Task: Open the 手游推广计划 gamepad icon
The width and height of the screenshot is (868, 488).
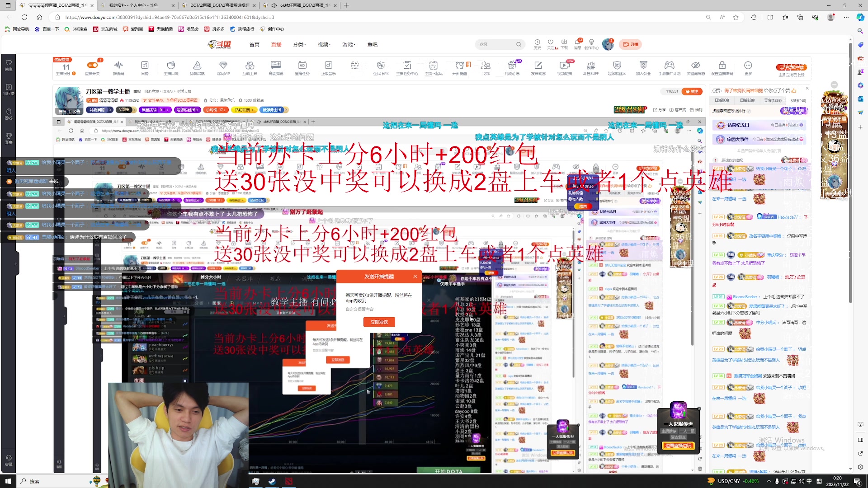Action: (x=670, y=67)
